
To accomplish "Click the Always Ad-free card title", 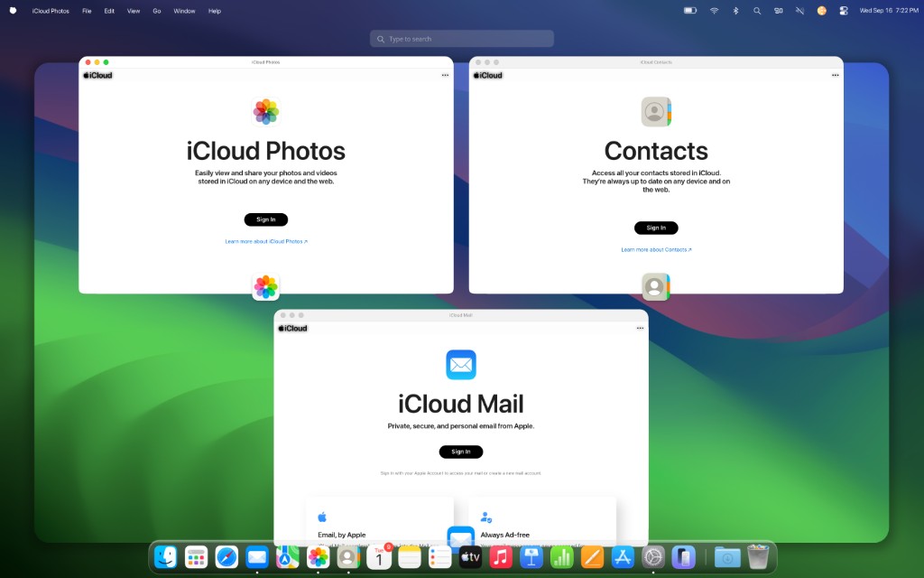I will tap(505, 535).
